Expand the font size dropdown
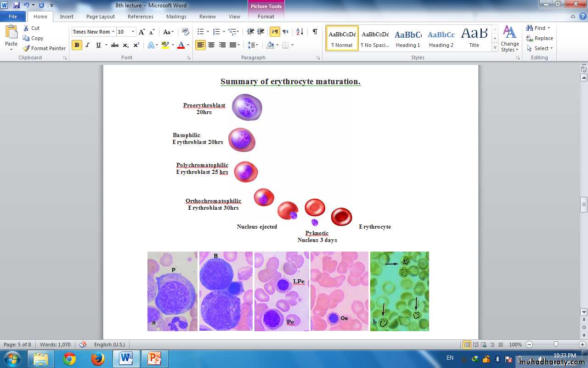The image size is (588, 368). (x=133, y=32)
